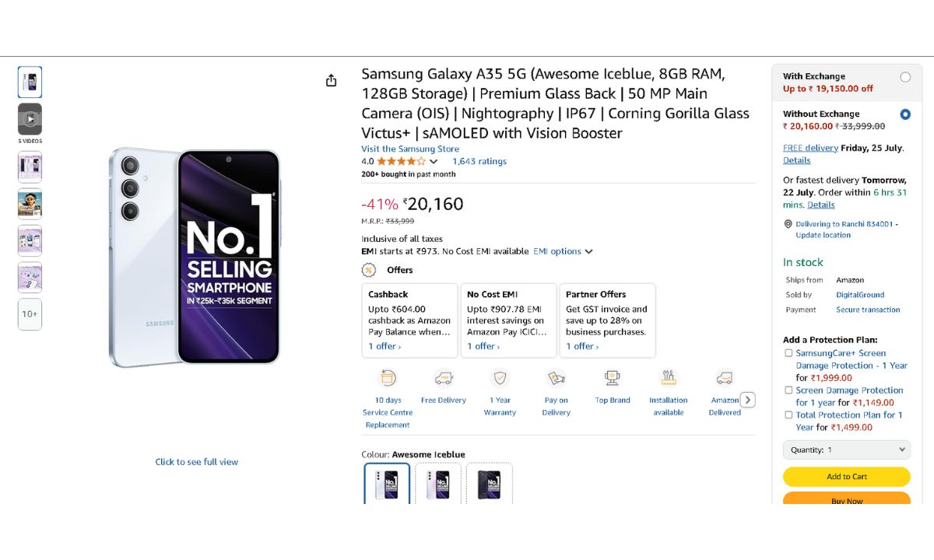Click the Add to Cart button
The image size is (934, 560).
point(846,477)
